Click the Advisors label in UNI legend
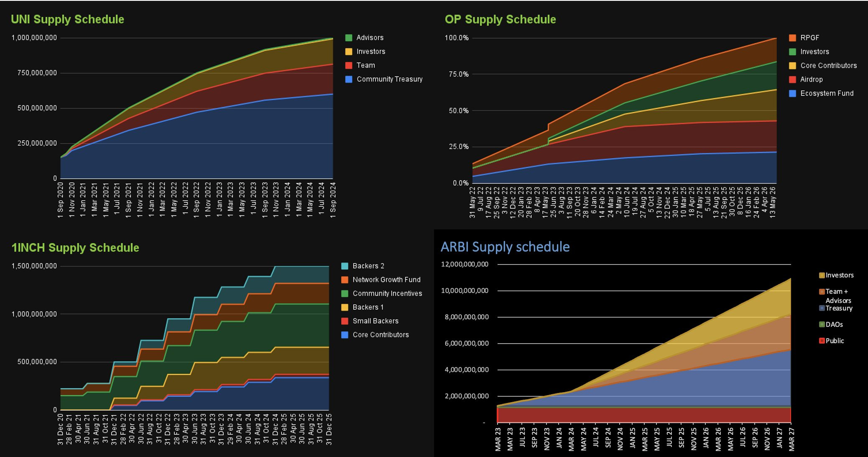This screenshot has width=868, height=457. tap(370, 38)
